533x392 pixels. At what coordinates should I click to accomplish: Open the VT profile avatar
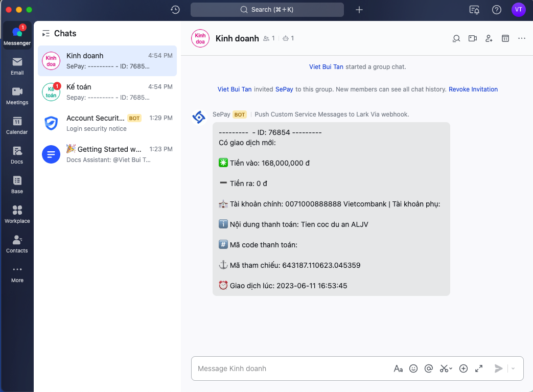point(518,10)
